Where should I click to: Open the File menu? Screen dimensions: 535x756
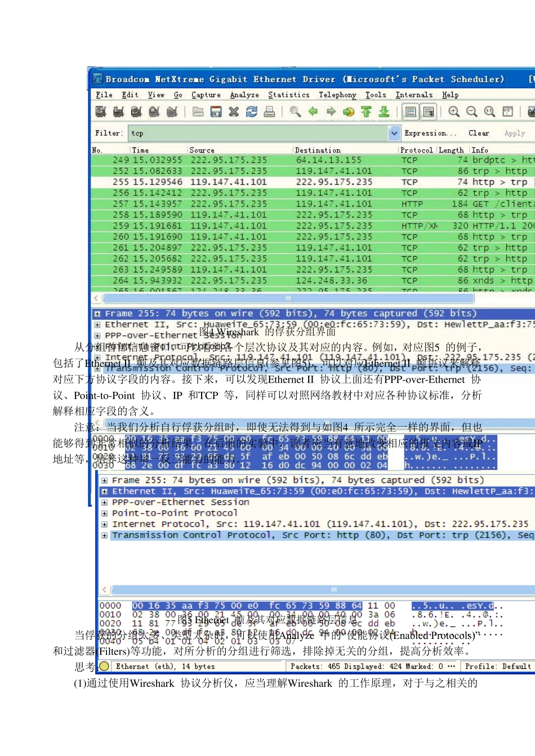click(104, 95)
